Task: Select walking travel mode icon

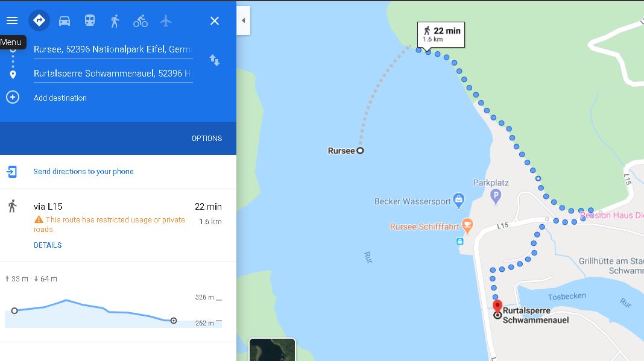Action: (x=115, y=21)
